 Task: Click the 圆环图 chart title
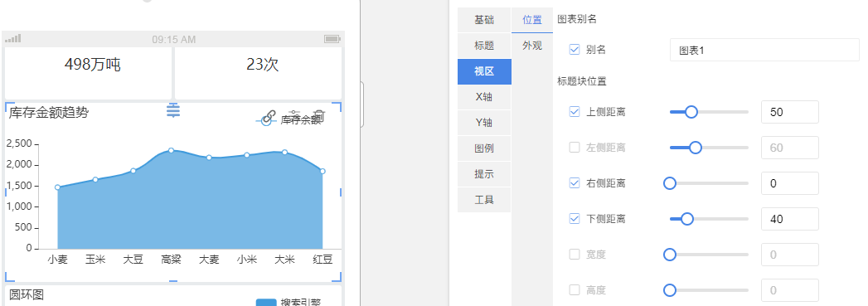[x=26, y=295]
